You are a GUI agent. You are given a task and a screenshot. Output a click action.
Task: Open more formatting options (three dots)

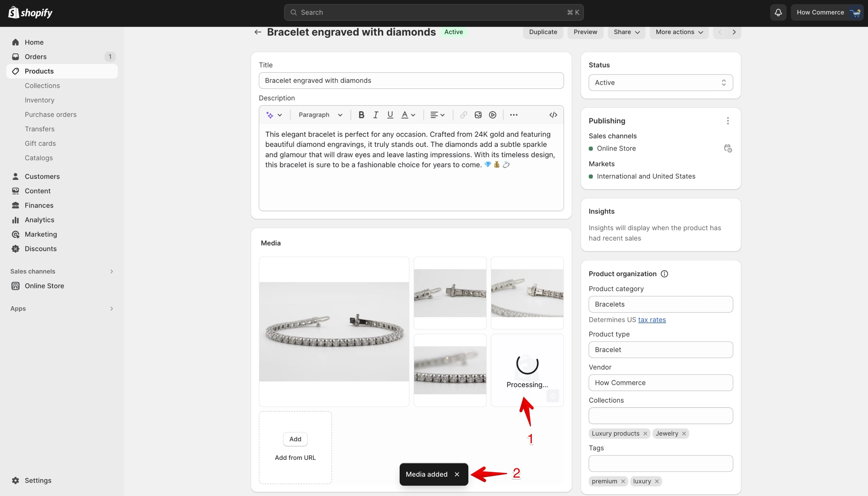tap(514, 115)
